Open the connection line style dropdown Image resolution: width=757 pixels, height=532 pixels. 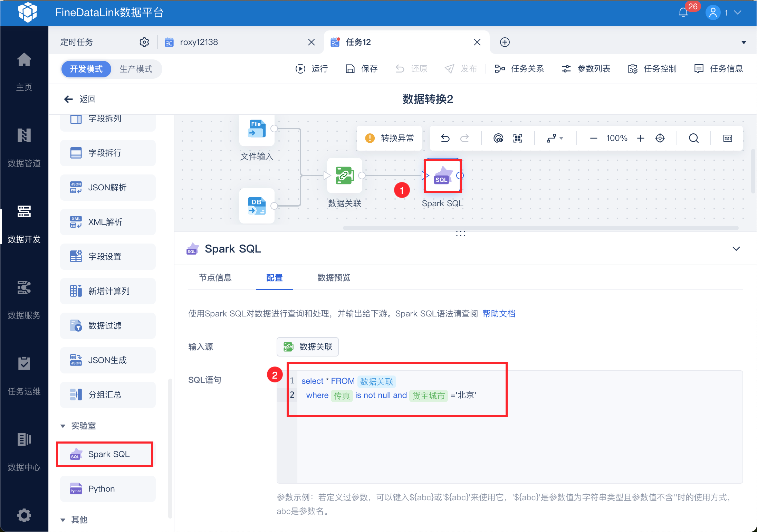(555, 138)
